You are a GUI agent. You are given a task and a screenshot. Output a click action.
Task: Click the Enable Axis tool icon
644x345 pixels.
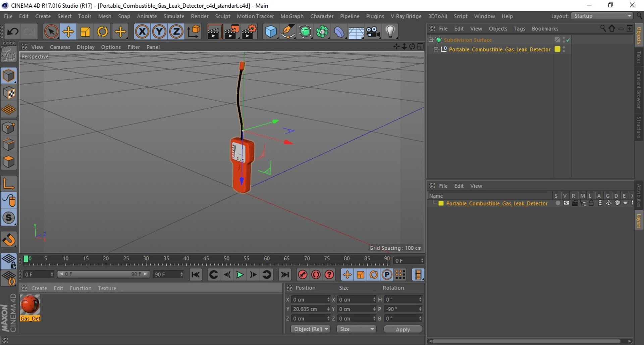point(9,183)
